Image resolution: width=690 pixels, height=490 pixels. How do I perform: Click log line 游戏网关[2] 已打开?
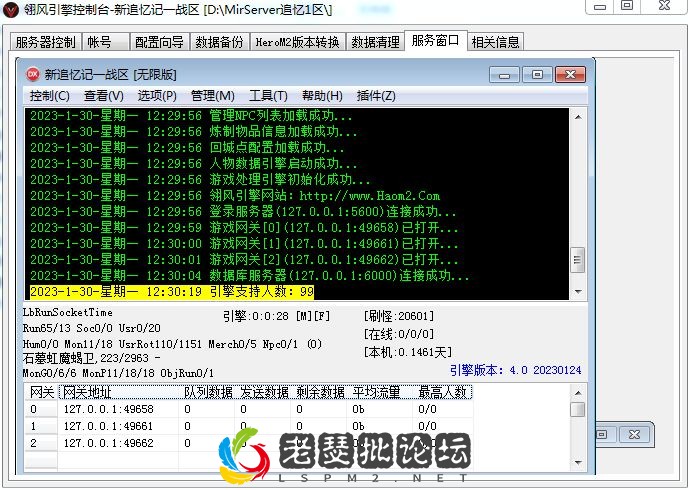click(244, 260)
